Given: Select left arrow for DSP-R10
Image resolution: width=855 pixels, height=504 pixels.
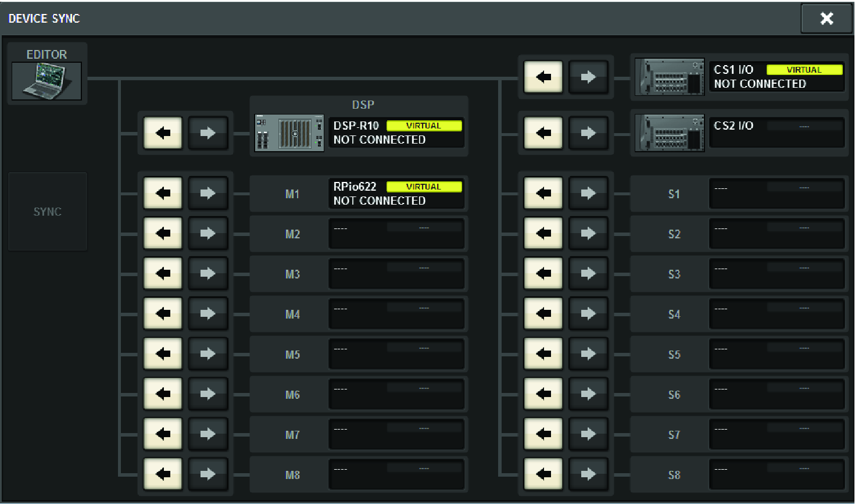Looking at the screenshot, I should pyautogui.click(x=163, y=133).
